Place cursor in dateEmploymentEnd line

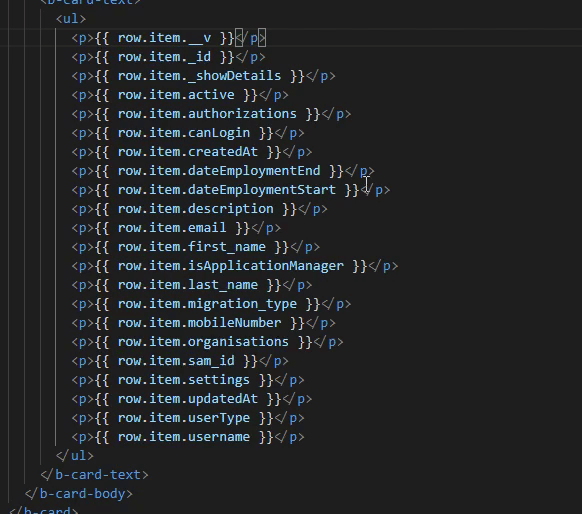(x=223, y=171)
